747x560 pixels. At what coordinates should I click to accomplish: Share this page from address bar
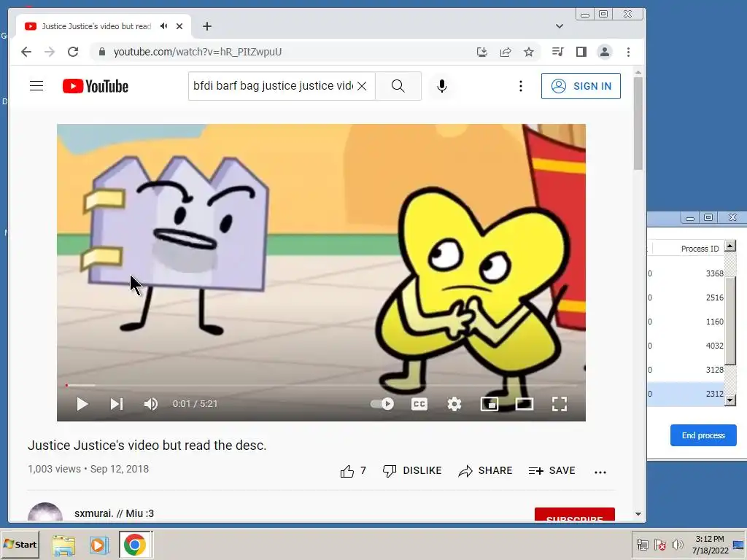click(x=506, y=52)
